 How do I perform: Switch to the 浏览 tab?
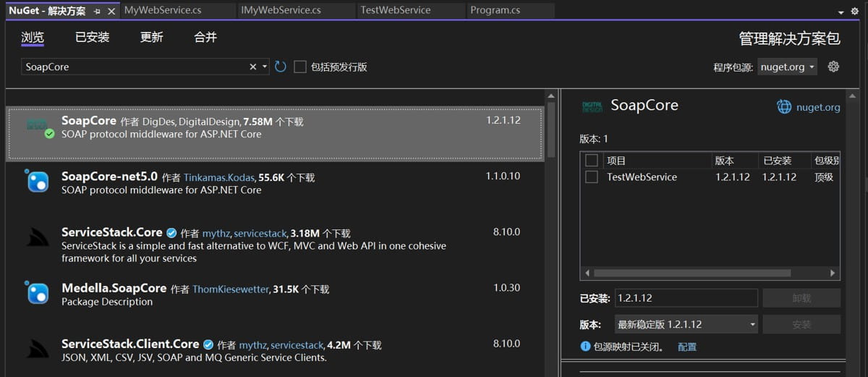[x=33, y=37]
